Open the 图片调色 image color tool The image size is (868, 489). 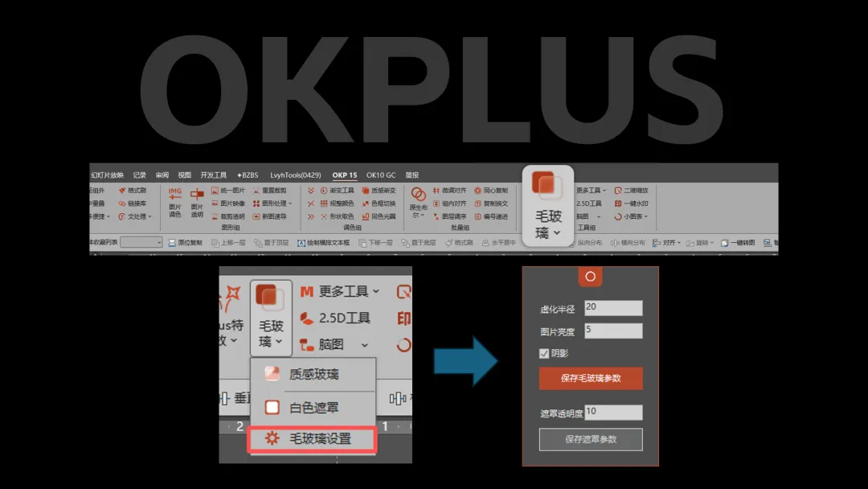coord(175,202)
